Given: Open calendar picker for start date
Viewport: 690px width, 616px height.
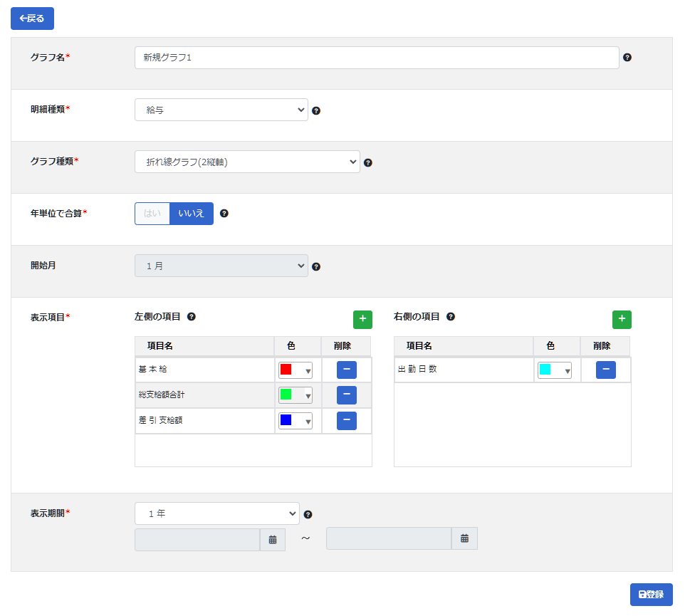Looking at the screenshot, I should pos(273,540).
